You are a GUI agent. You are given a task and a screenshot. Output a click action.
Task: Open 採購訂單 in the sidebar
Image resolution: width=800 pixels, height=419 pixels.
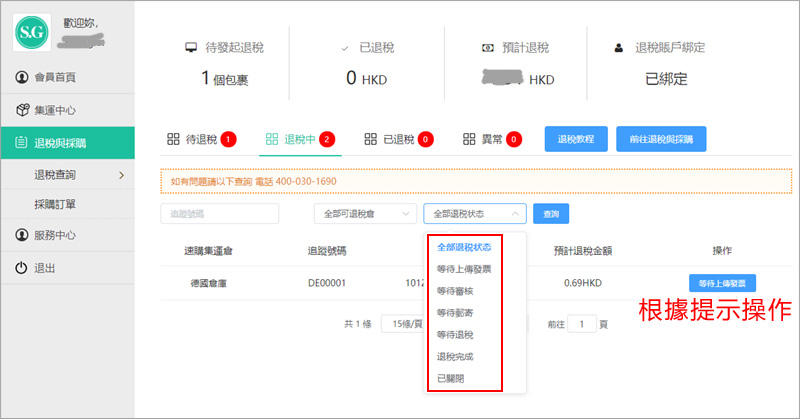click(x=56, y=204)
